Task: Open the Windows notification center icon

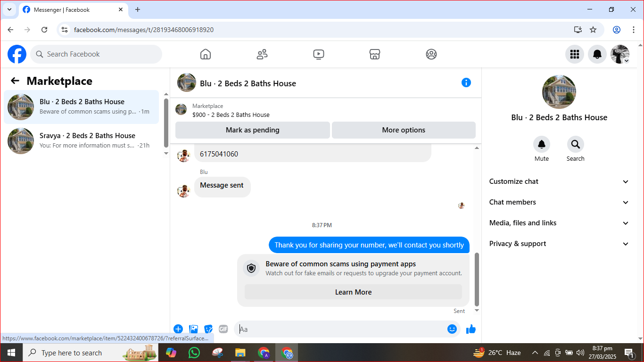Action: (628, 353)
